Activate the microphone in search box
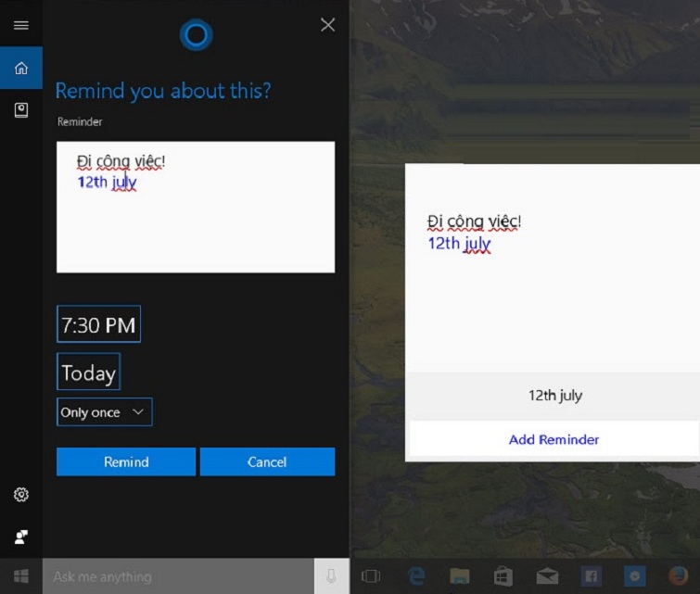 [x=331, y=576]
